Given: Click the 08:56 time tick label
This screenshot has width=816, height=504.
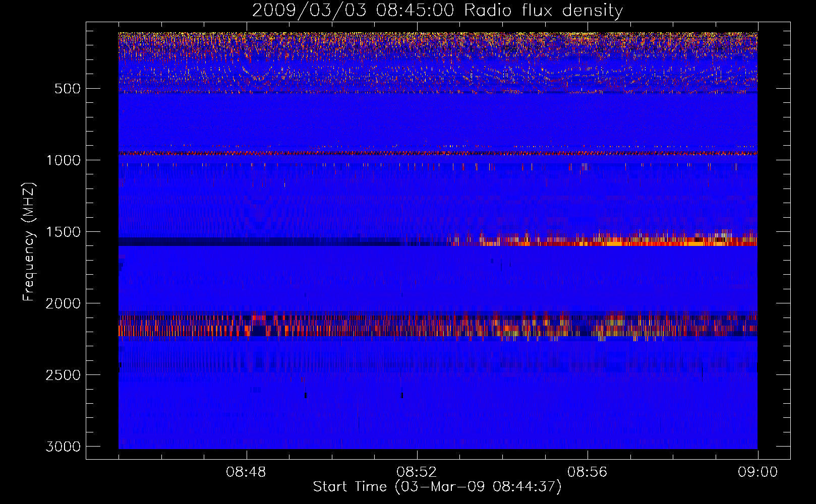Looking at the screenshot, I should coord(588,472).
